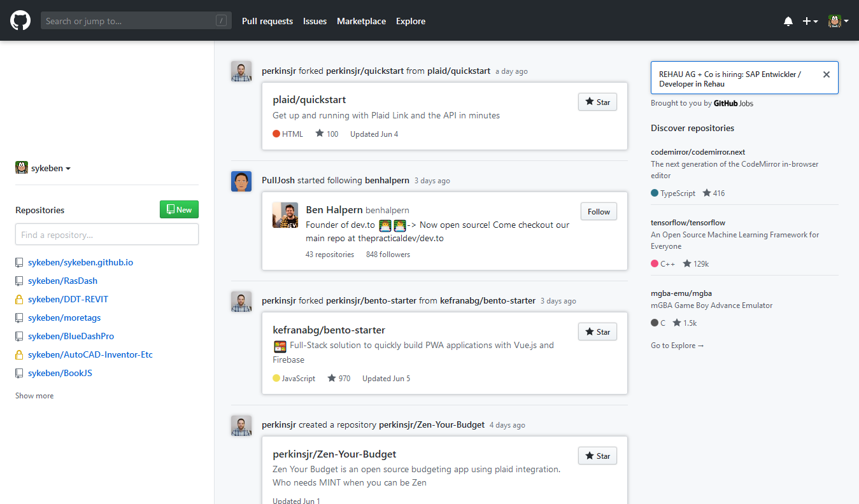The height and width of the screenshot is (504, 859).
Task: Click the lock icon beside sykeben/DDT-REVIT
Action: [x=19, y=299]
